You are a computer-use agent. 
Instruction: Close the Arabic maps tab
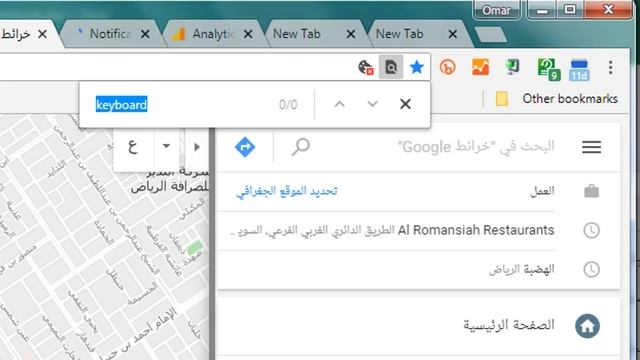pyautogui.click(x=42, y=34)
